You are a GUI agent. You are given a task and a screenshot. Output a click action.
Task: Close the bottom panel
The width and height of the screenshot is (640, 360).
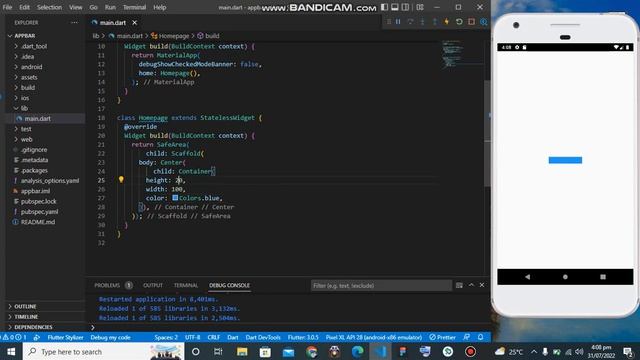coord(482,285)
